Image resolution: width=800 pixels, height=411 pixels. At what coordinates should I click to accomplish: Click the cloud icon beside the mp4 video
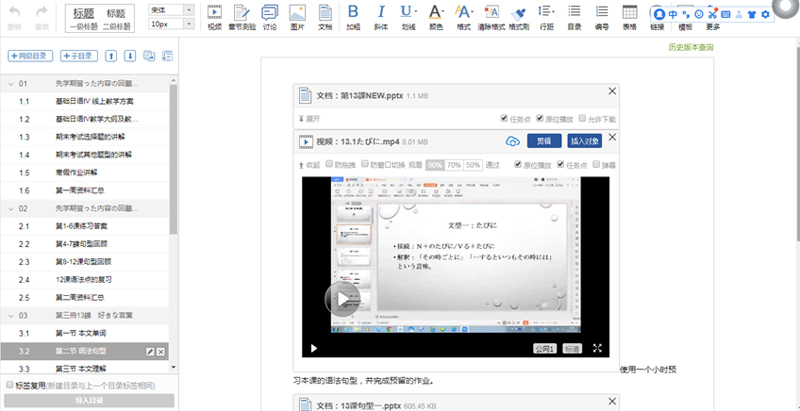(511, 141)
